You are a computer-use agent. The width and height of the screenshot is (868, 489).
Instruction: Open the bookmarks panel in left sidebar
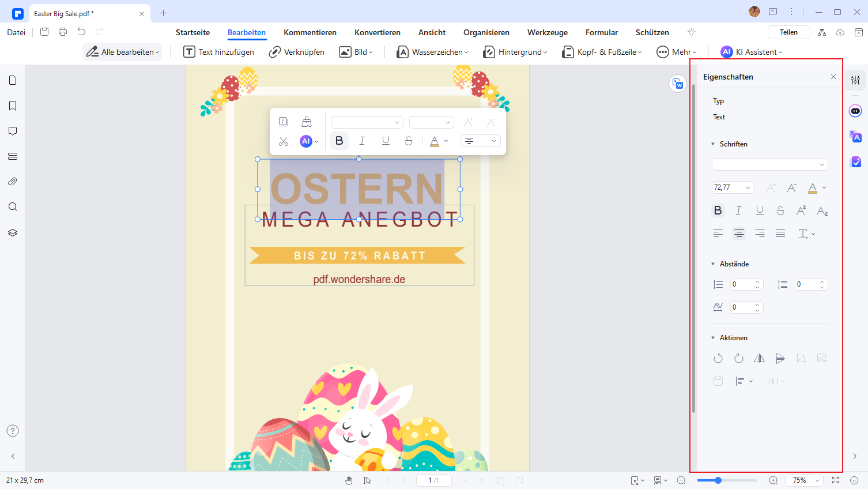pos(13,106)
